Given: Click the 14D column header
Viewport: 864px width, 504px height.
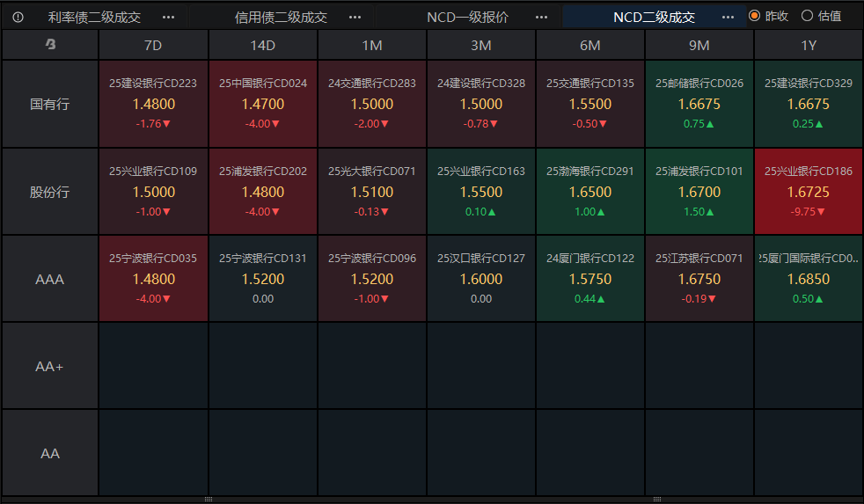Looking at the screenshot, I should point(263,45).
